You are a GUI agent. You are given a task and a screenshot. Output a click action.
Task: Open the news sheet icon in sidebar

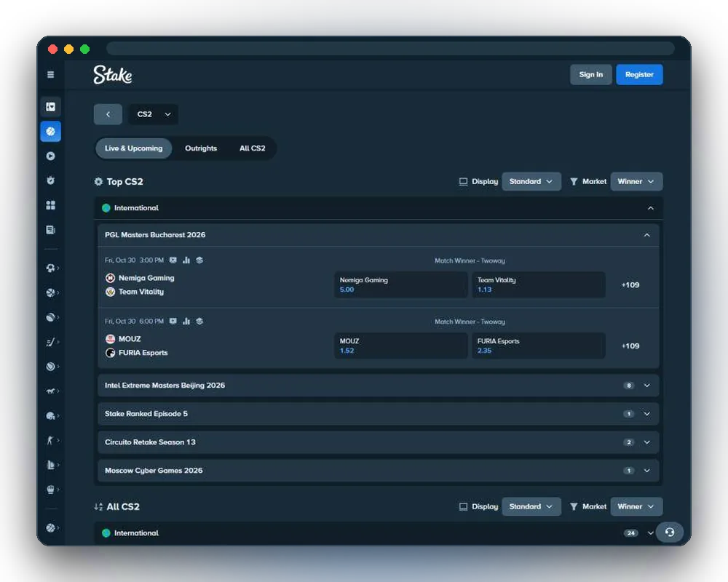(x=51, y=230)
